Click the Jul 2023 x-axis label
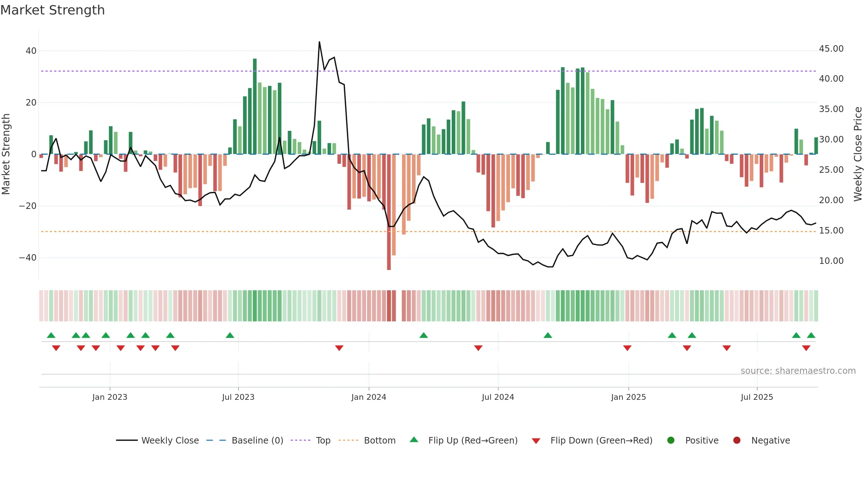868x488 pixels. (x=238, y=397)
